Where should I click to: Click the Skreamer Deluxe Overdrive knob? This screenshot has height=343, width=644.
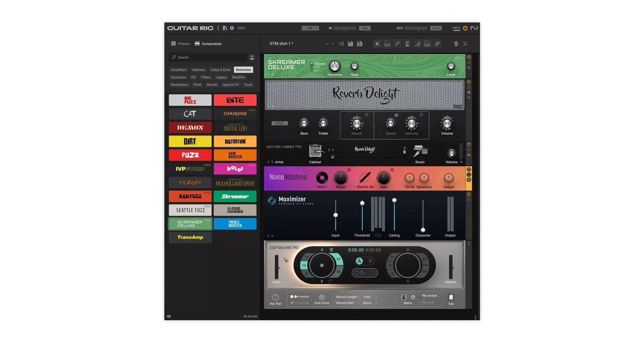(x=334, y=66)
